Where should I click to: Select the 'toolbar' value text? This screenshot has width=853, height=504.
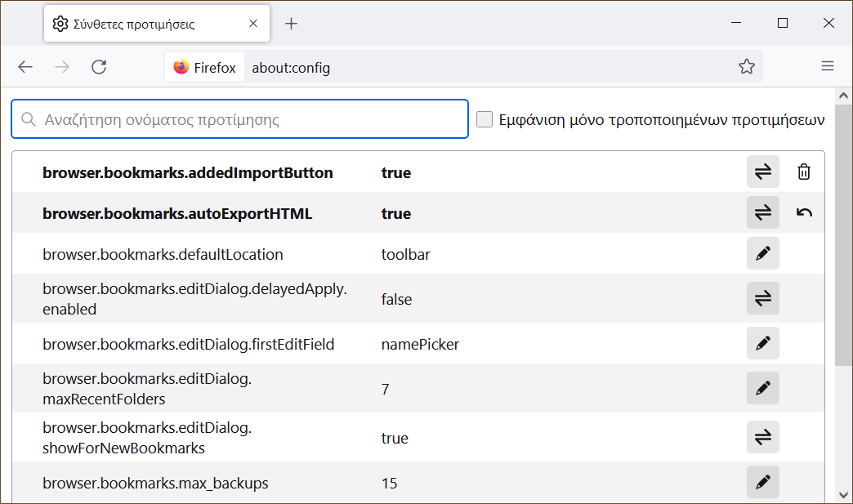tap(405, 254)
